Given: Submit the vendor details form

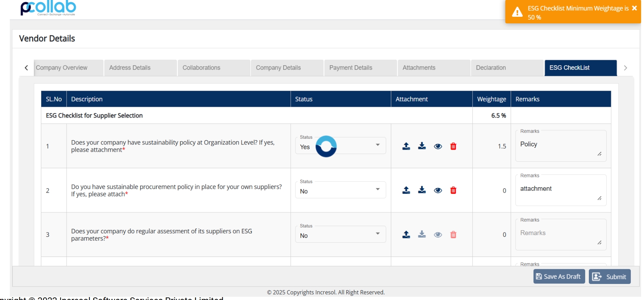Looking at the screenshot, I should 610,277.
